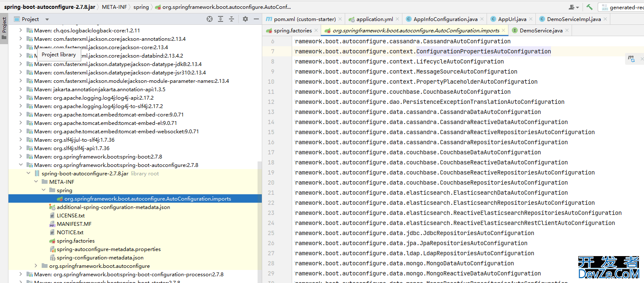Switch to the AppUrl.java tab
The image size is (644, 283).
(x=511, y=19)
